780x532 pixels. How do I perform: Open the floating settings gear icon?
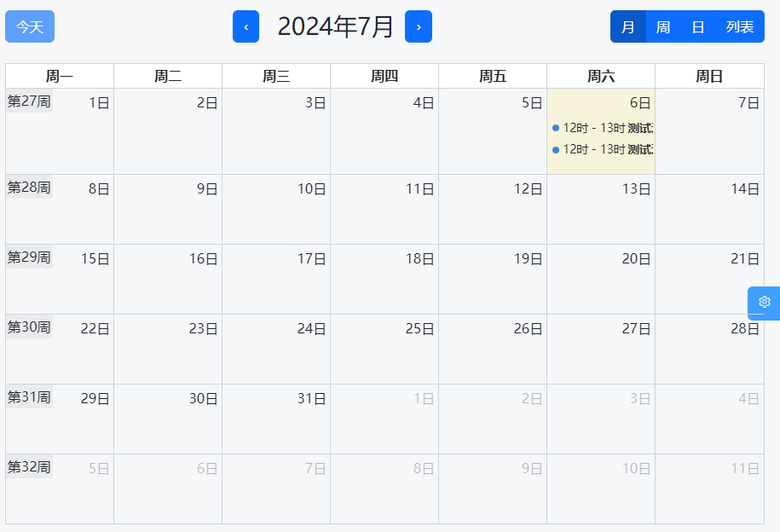(x=764, y=302)
